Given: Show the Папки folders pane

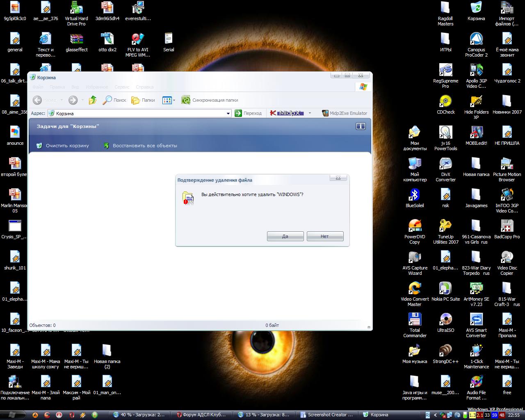Looking at the screenshot, I should click(x=143, y=100).
